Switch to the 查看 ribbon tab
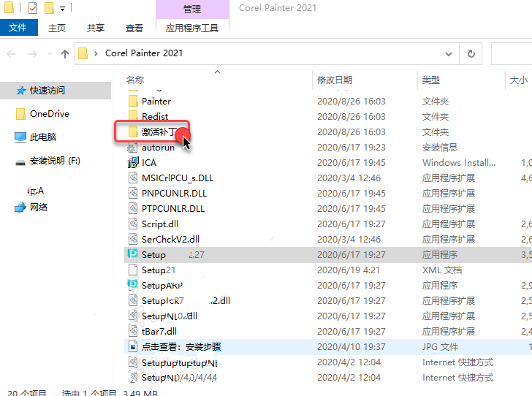532x396 pixels. (x=134, y=28)
